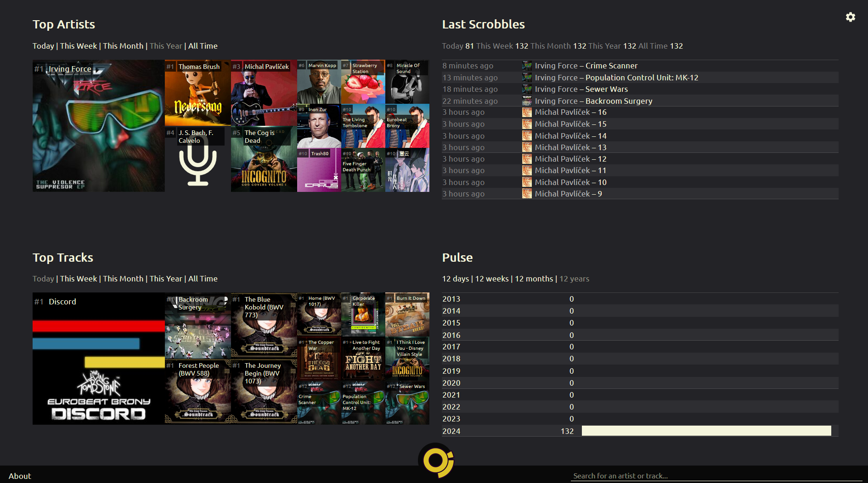The width and height of the screenshot is (868, 483).
Task: Click album icon beside Sewer Wars scrobble
Action: click(x=527, y=89)
